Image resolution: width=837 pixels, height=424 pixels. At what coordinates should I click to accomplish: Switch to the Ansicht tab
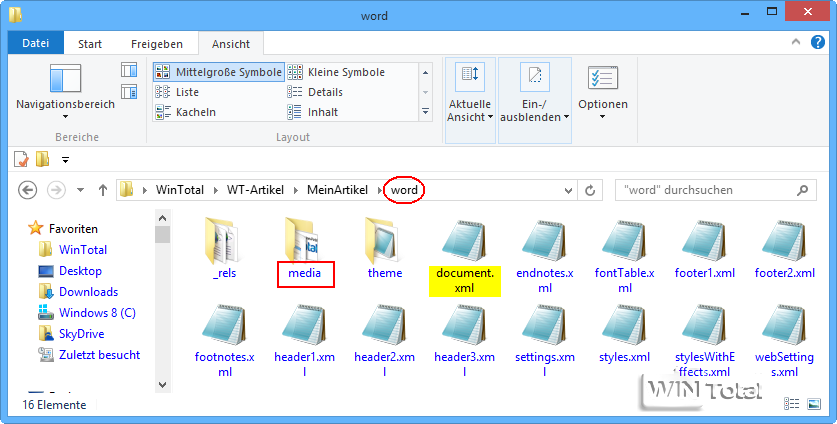click(x=231, y=44)
